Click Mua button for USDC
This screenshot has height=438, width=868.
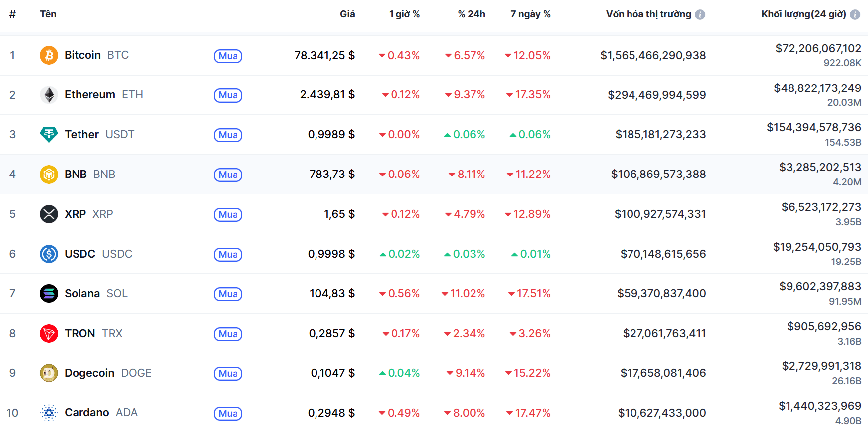[228, 255]
